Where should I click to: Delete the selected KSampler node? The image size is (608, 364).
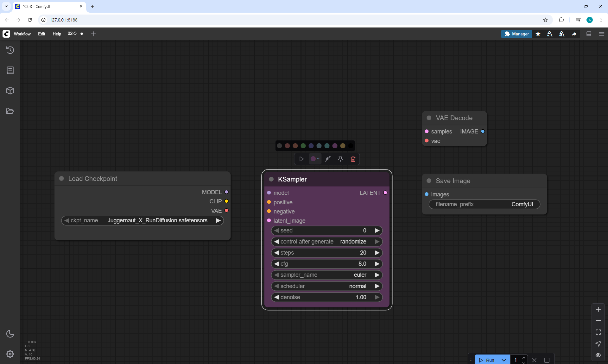353,159
